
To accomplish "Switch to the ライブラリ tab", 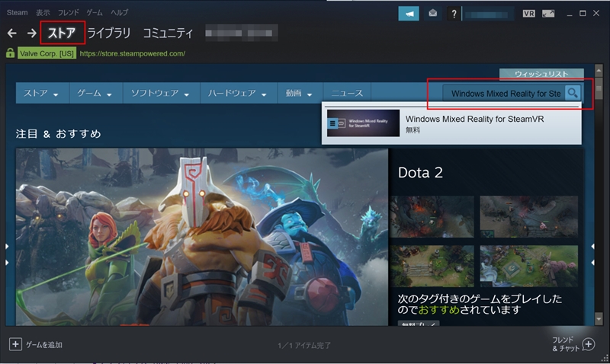I will (x=109, y=34).
